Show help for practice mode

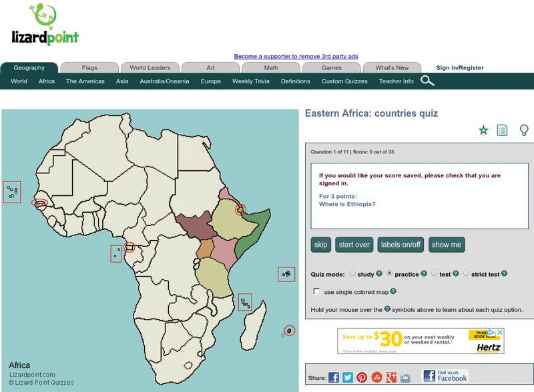coord(424,273)
